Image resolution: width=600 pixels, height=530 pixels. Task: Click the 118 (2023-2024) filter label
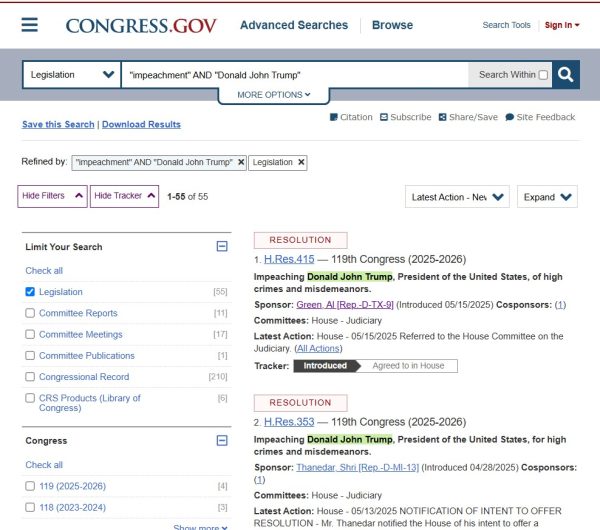pyautogui.click(x=72, y=507)
